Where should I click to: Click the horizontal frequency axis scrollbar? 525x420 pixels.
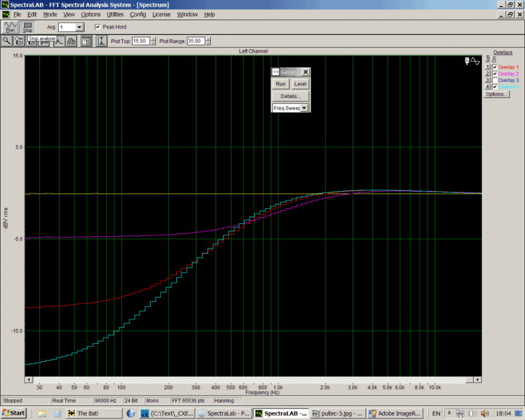(252, 380)
